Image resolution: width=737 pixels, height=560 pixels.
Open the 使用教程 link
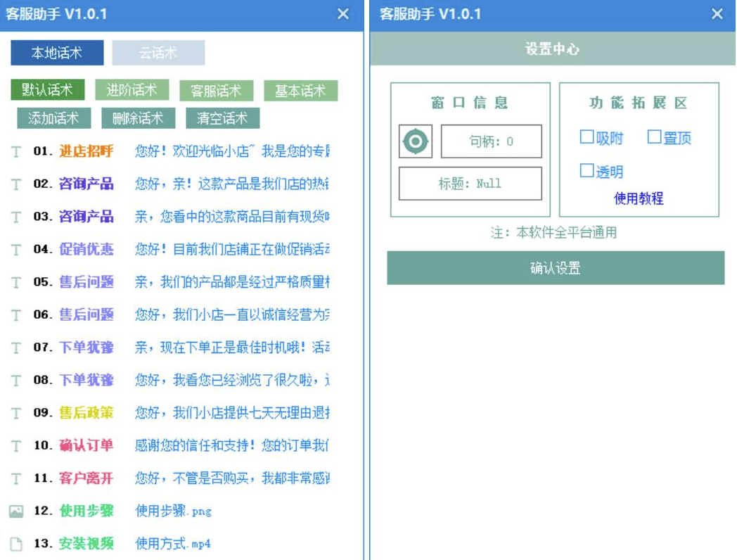tap(639, 198)
